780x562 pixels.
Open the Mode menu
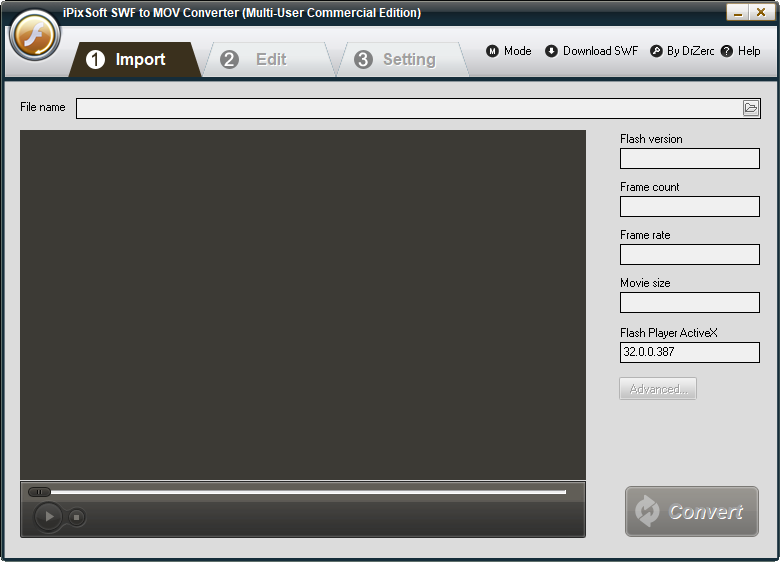509,51
